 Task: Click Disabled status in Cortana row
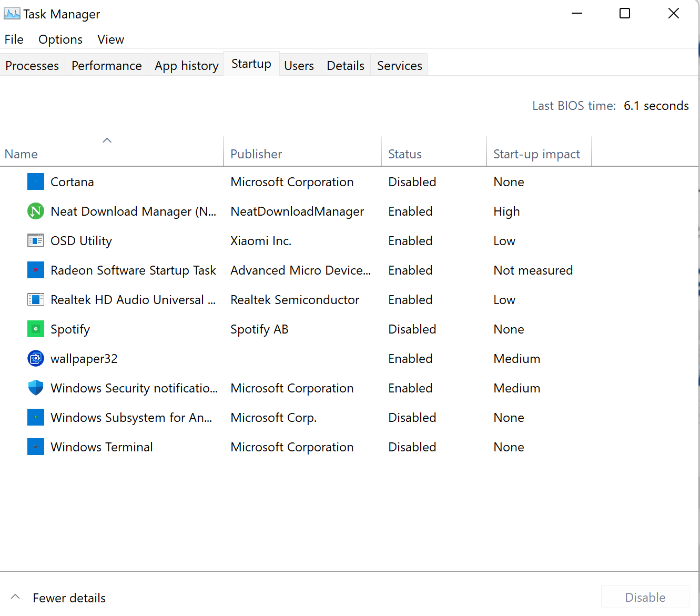(412, 182)
